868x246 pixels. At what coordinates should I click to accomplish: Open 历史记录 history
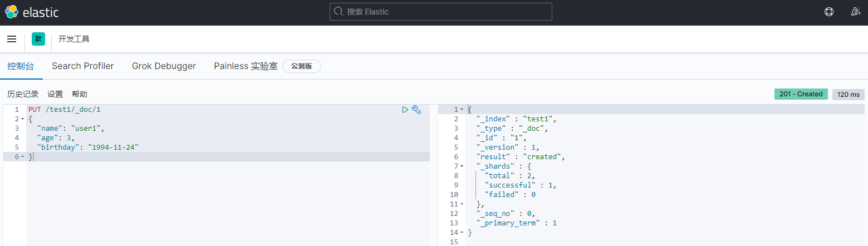23,94
